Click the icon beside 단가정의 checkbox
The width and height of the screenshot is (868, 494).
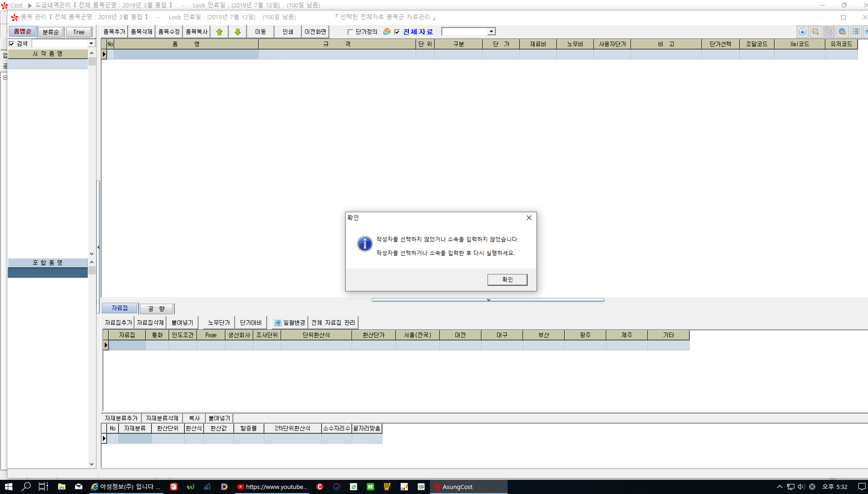tap(387, 32)
